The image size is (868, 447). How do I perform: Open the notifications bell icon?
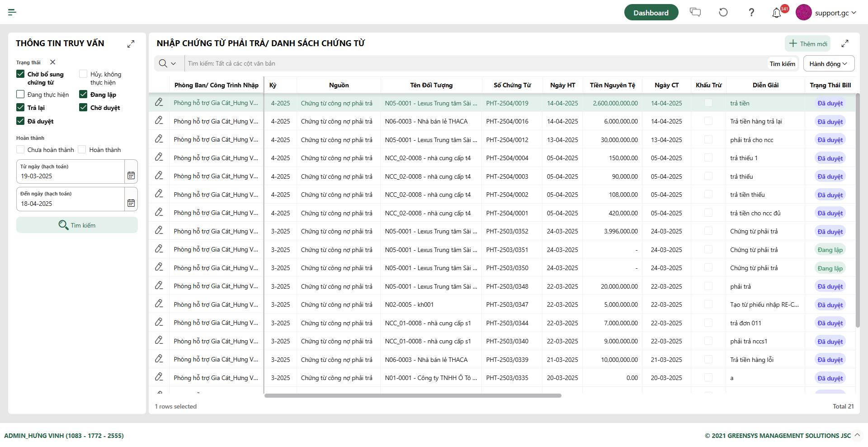tap(777, 13)
